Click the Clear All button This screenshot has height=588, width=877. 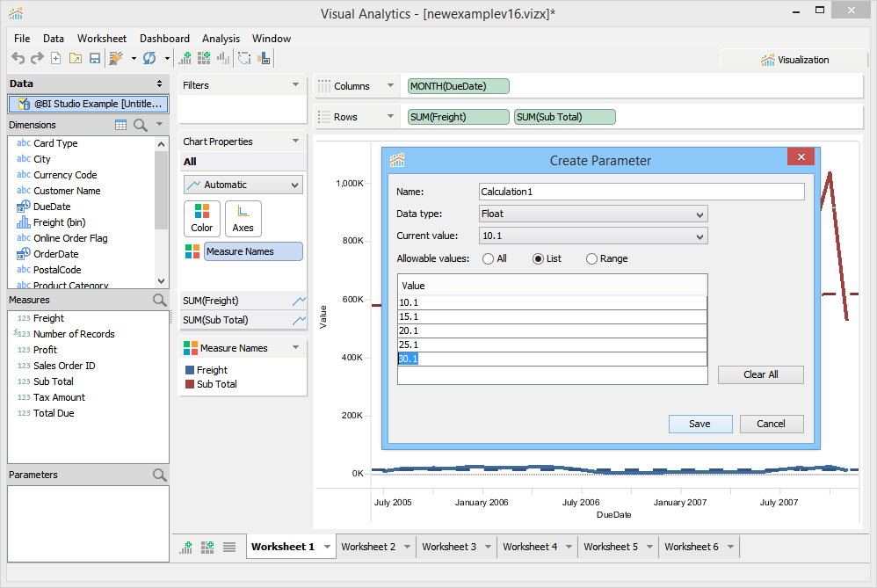[x=760, y=374]
